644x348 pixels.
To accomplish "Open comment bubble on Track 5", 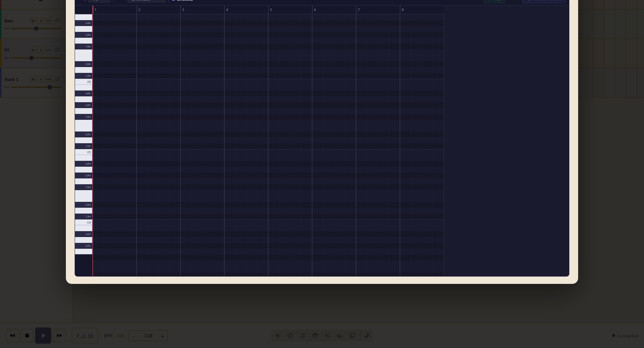I will click(57, 79).
